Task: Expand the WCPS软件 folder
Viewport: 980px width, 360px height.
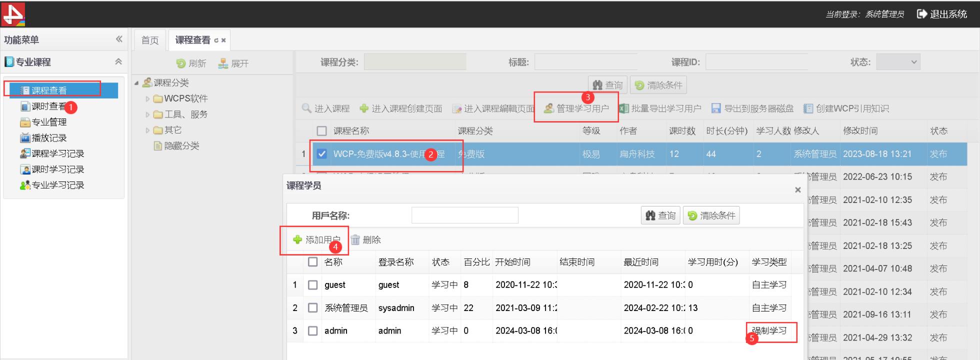Action: pyautogui.click(x=147, y=99)
